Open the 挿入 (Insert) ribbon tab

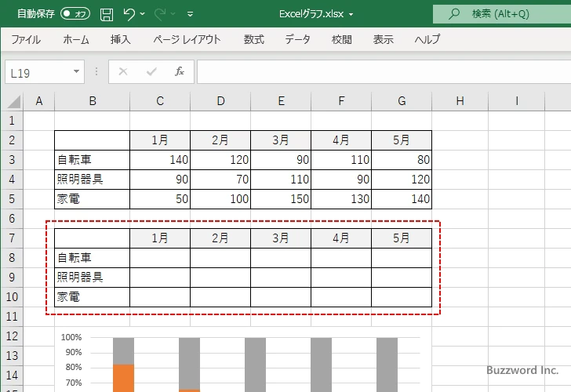point(120,39)
